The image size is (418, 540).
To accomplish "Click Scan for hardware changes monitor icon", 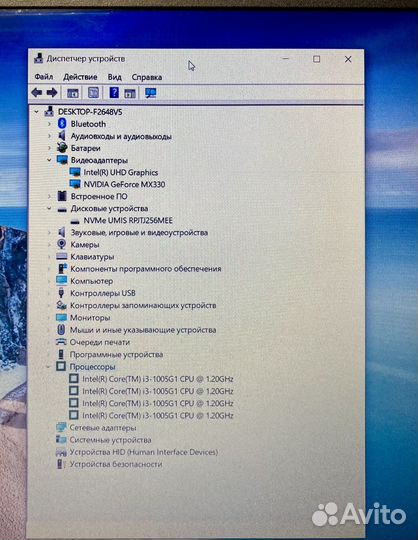I will pos(150,93).
